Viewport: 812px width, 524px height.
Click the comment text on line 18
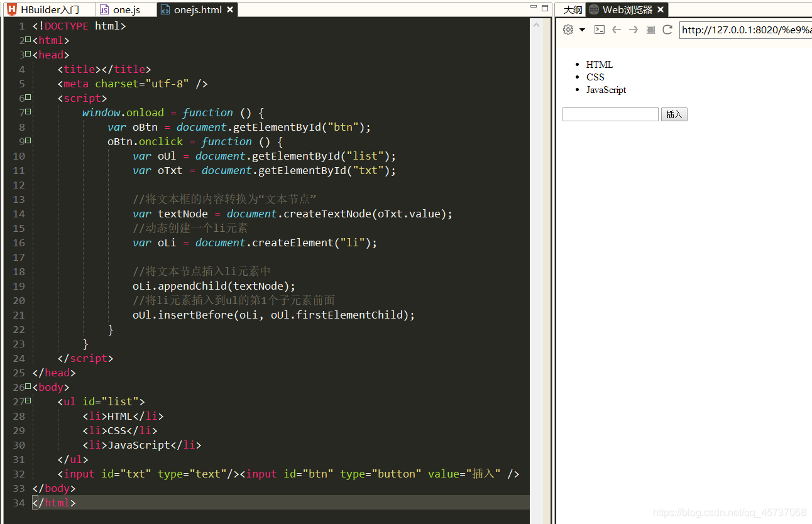click(x=202, y=271)
